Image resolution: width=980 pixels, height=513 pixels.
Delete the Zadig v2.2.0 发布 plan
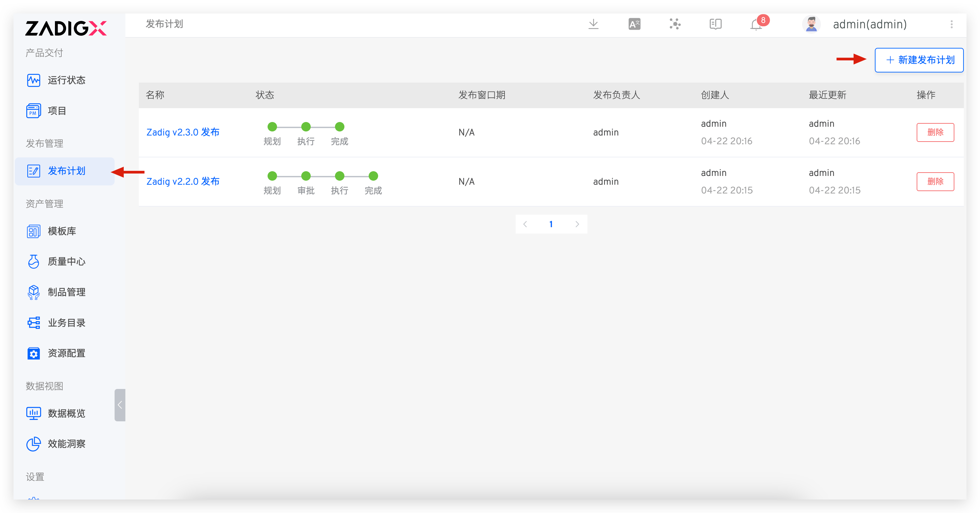click(935, 182)
